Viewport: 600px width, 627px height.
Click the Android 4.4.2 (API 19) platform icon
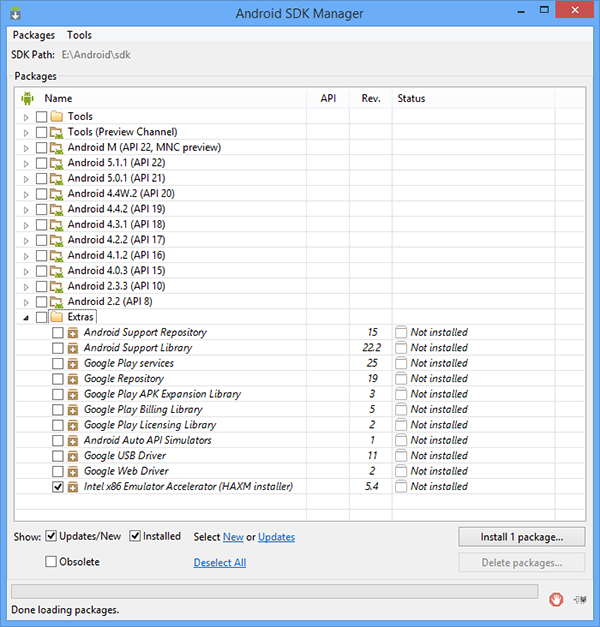coord(57,210)
